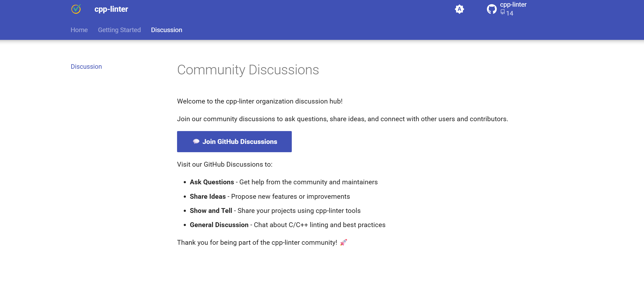This screenshot has height=287, width=644.
Task: Click the repository count icon beside 14
Action: pos(503,12)
